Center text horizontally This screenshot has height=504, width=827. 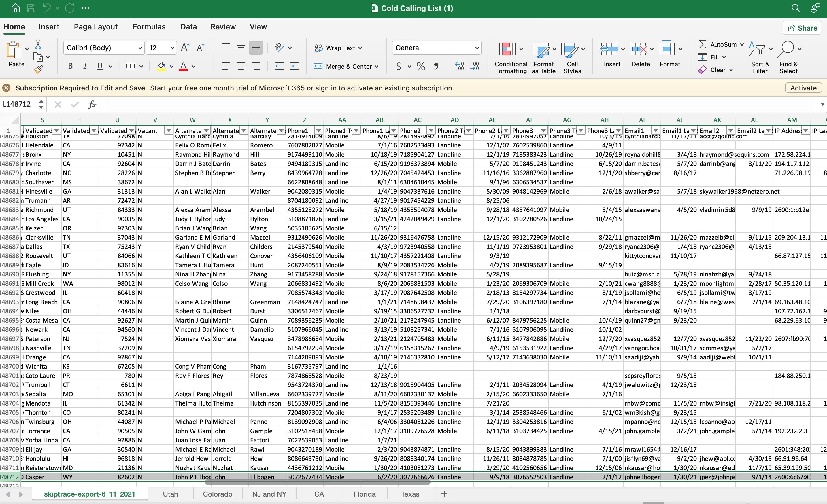pyautogui.click(x=241, y=66)
